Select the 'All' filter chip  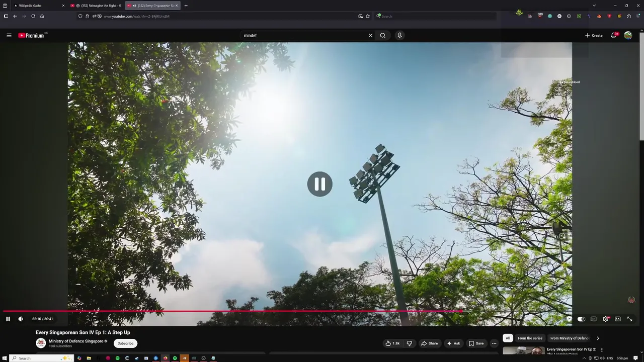508,338
